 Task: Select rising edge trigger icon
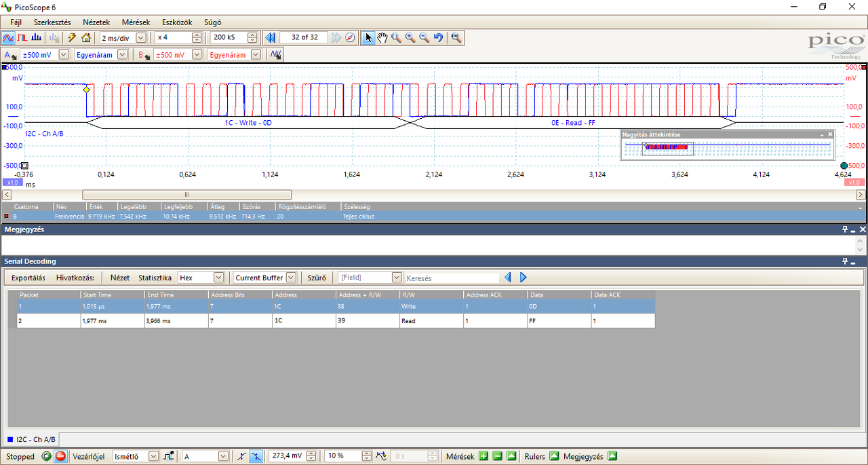(x=242, y=456)
